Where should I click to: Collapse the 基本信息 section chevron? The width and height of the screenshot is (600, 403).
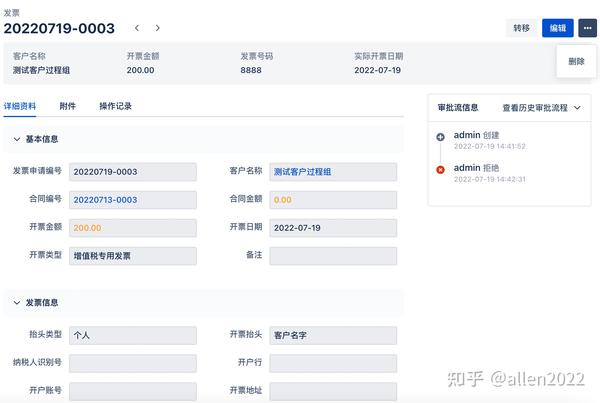click(x=16, y=139)
